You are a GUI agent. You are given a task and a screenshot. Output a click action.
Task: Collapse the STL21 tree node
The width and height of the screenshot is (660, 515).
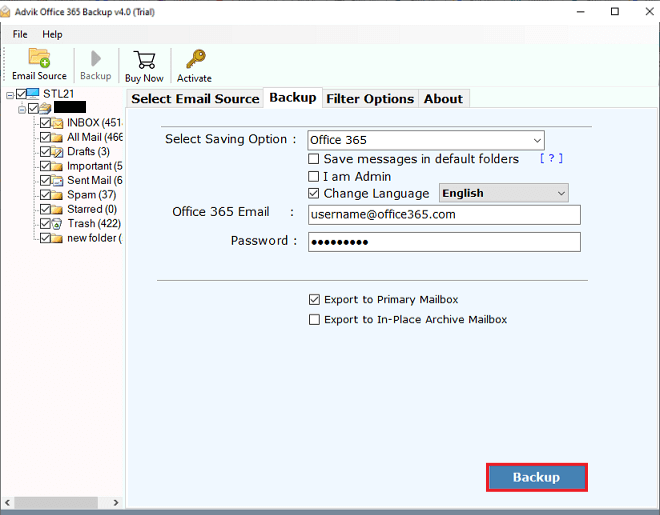pyautogui.click(x=10, y=96)
